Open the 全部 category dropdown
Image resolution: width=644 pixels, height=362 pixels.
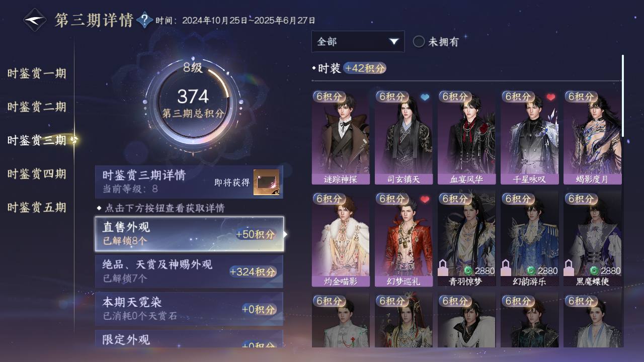click(358, 42)
